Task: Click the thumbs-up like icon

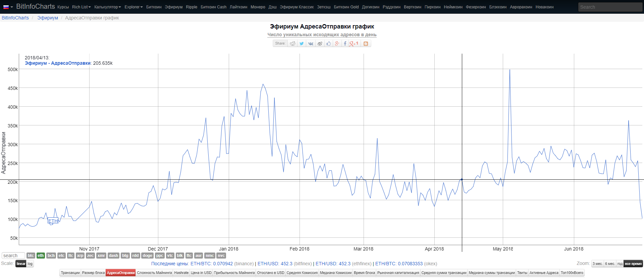Action: [329, 44]
